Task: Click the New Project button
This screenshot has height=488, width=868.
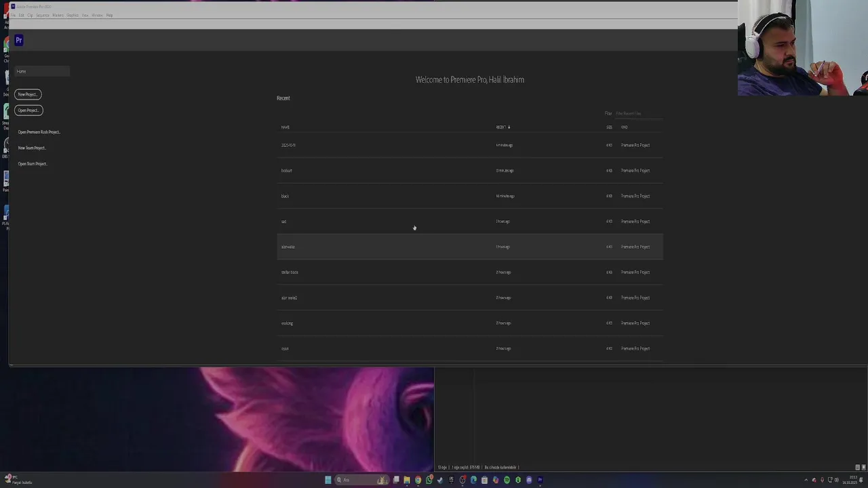Action: (28, 94)
